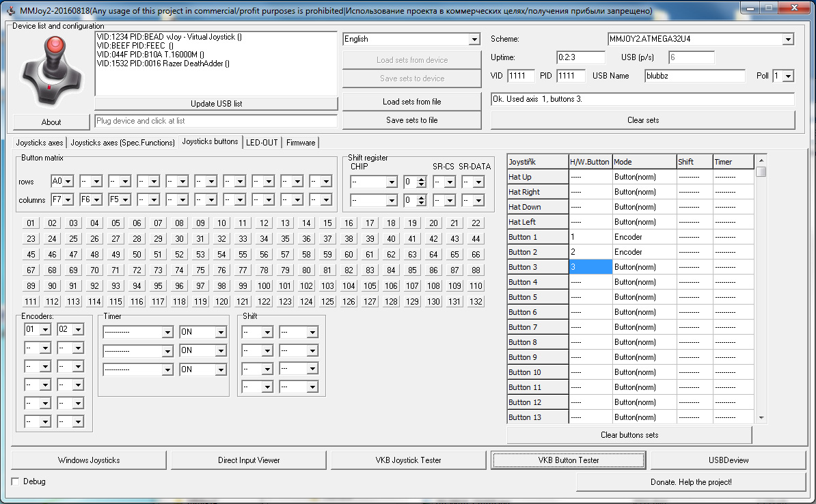Click the VID input field
Image resolution: width=816 pixels, height=504 pixels.
pos(521,76)
